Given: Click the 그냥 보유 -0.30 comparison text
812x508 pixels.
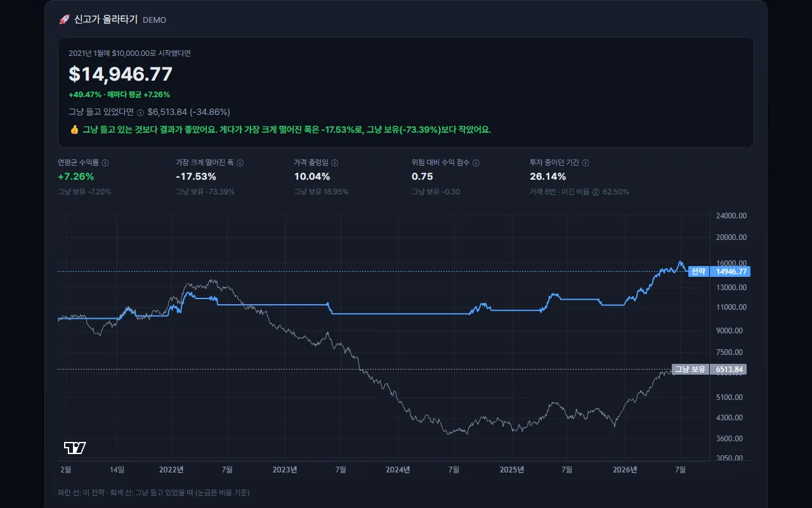Looking at the screenshot, I should coord(436,192).
